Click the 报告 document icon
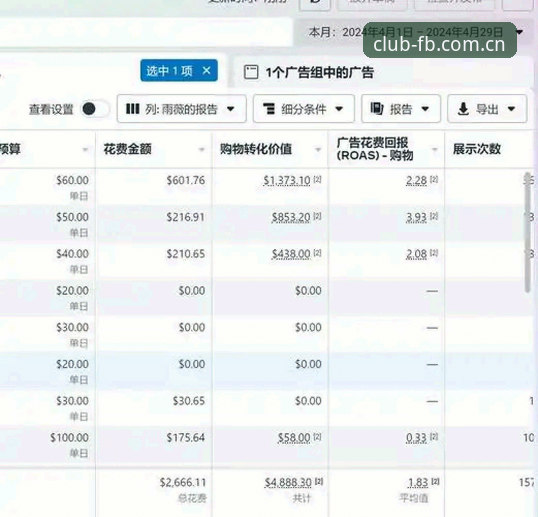Screen dimensions: 538x517 377,109
